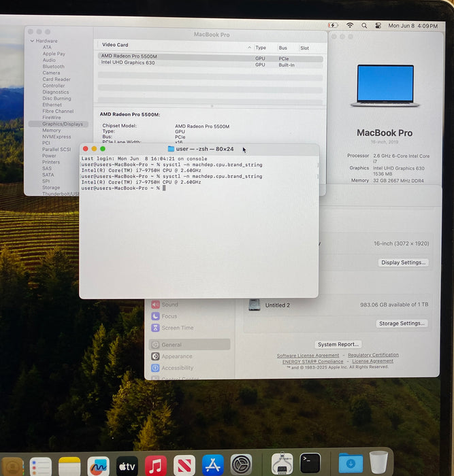454x476 pixels.
Task: Select Appearance label in Settings sidebar
Action: point(177,356)
